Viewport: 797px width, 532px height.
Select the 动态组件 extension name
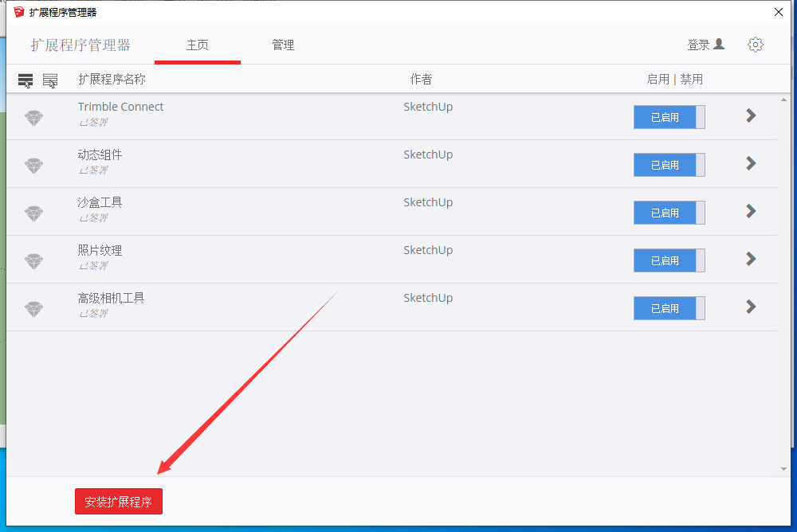pos(100,155)
